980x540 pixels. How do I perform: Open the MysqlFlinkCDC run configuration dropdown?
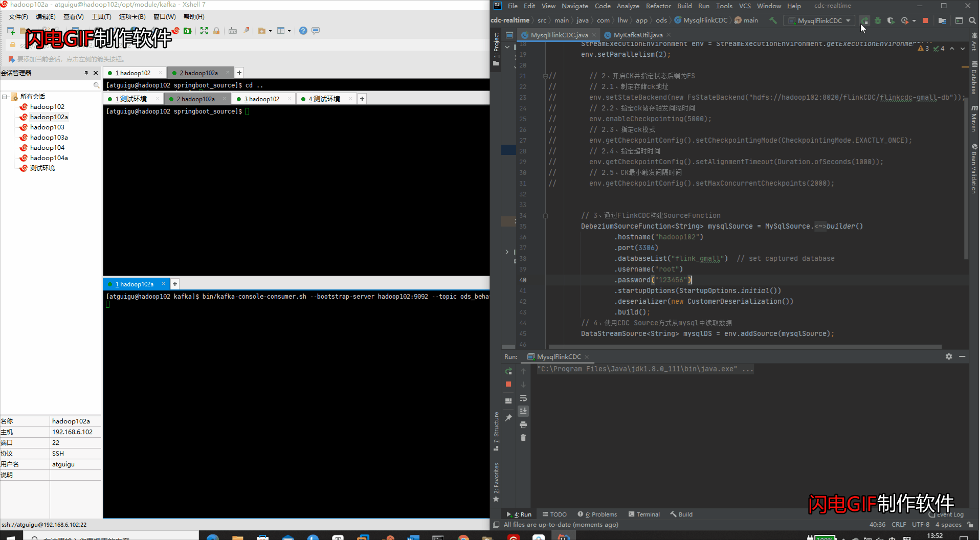point(819,20)
